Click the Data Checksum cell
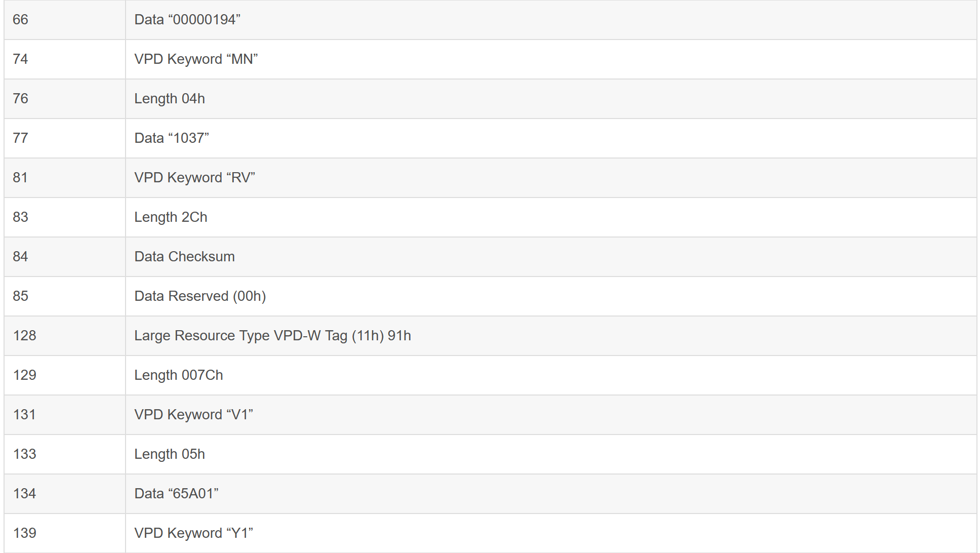980x553 pixels. [x=184, y=257]
